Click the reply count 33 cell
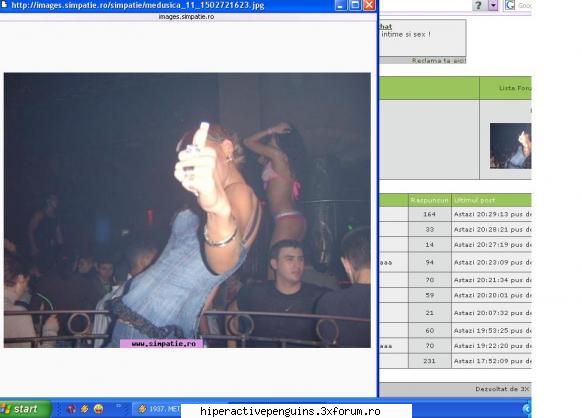This screenshot has height=418, width=582. 429,229
